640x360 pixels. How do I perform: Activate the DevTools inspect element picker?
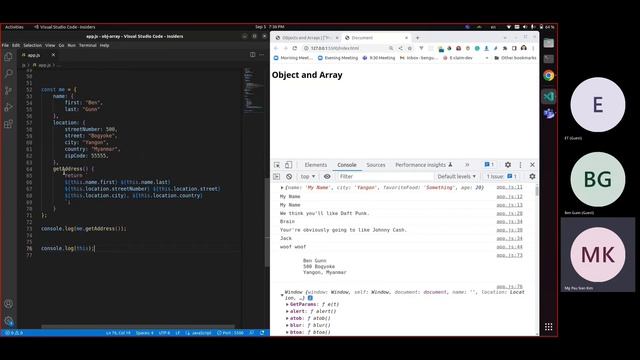[x=277, y=165]
